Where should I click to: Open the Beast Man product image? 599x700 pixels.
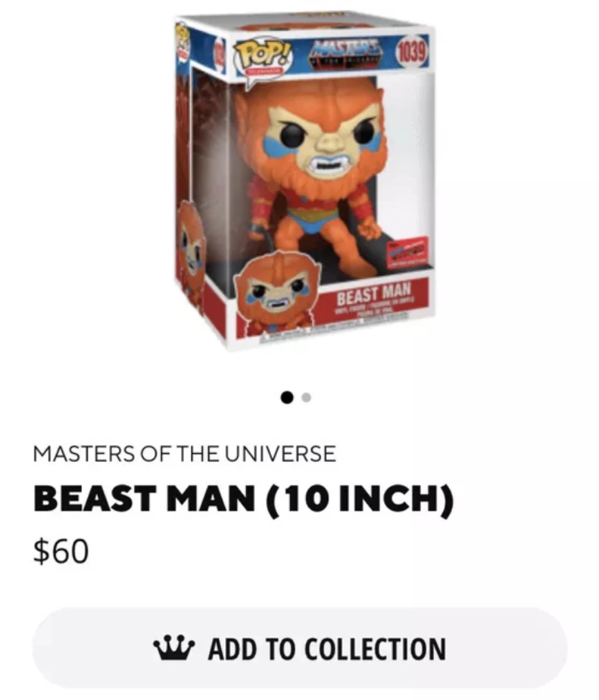[x=304, y=181]
